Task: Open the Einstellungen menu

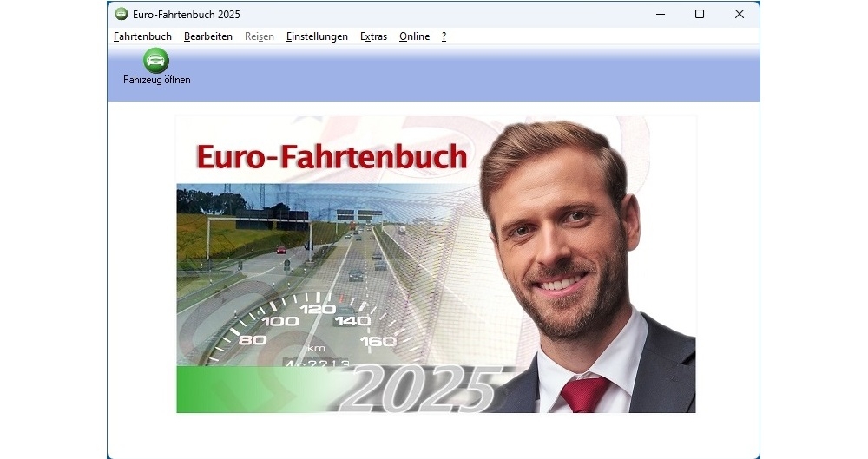Action: click(x=317, y=36)
